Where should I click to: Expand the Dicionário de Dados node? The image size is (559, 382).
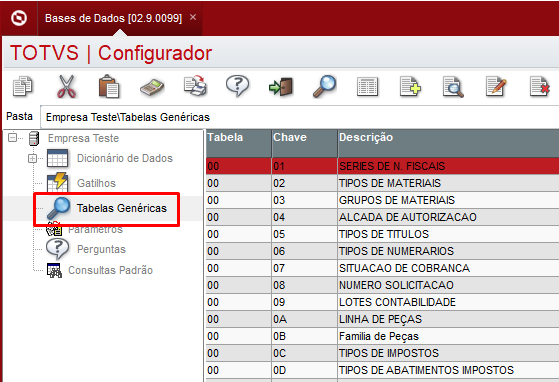pyautogui.click(x=32, y=158)
